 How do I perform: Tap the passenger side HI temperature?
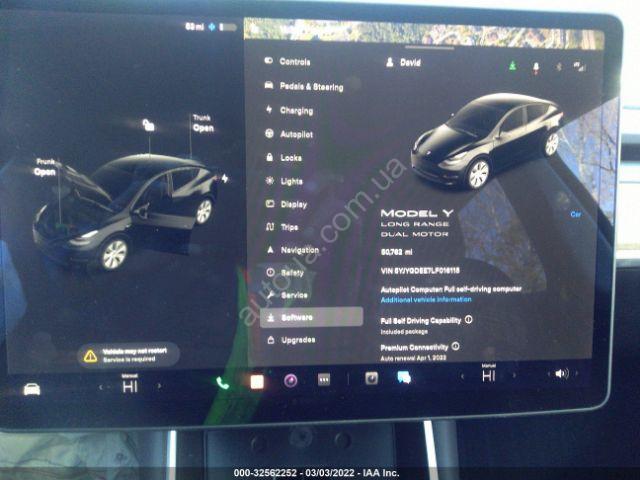click(x=489, y=373)
